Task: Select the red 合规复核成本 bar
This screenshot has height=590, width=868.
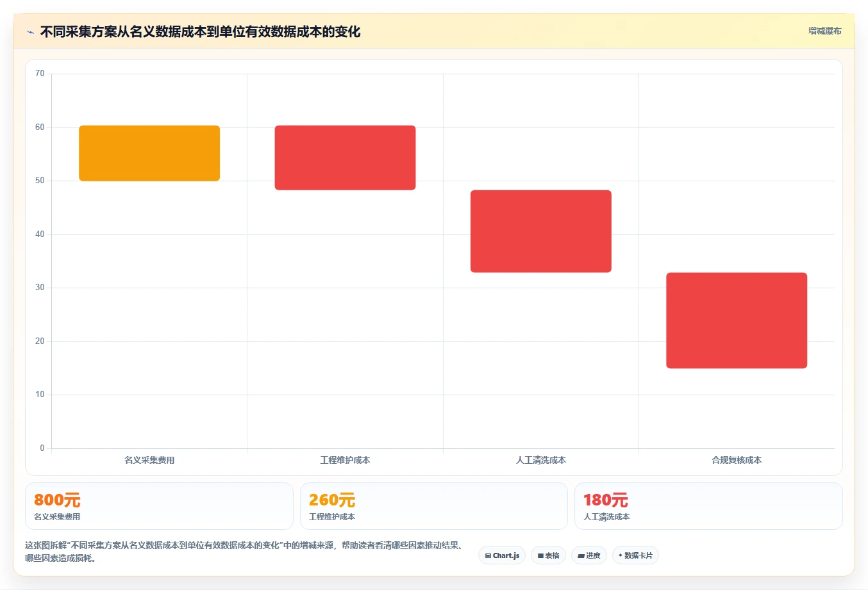Action: pos(737,320)
